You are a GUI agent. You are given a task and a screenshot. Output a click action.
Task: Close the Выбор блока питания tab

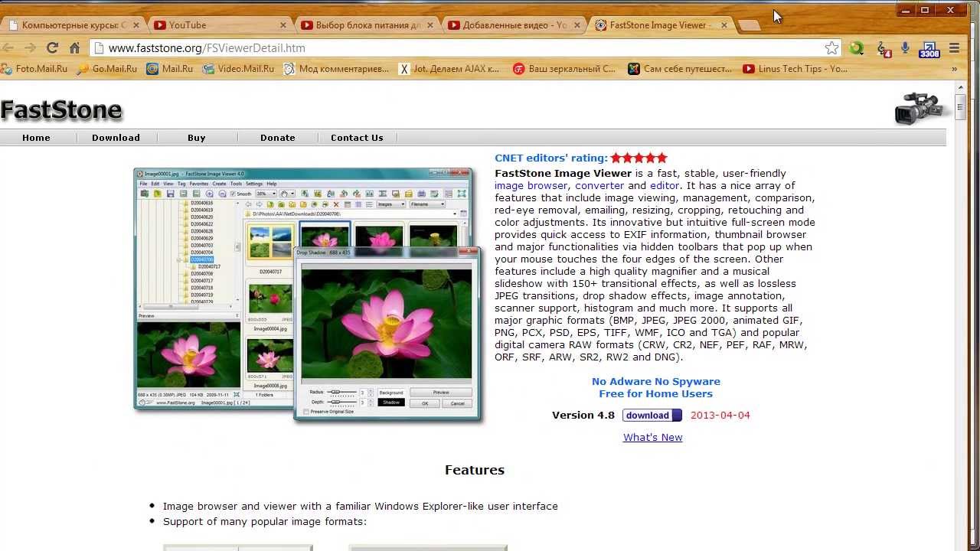pos(430,25)
